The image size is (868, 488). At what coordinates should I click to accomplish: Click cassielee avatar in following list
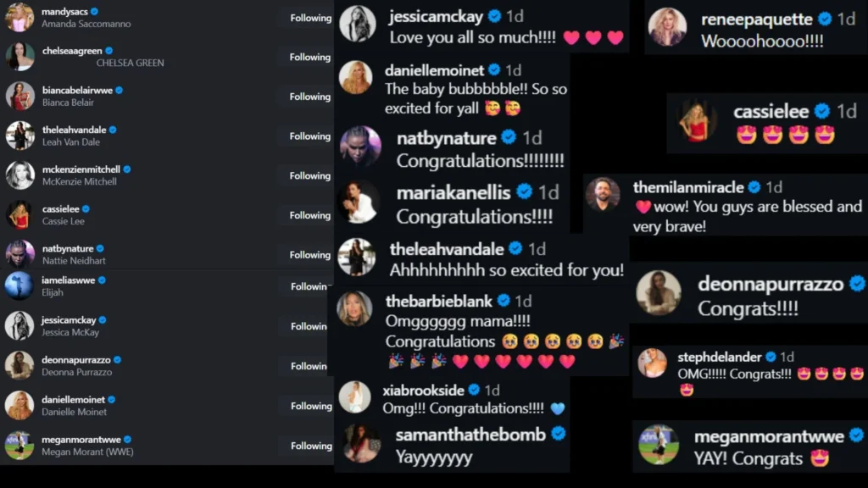click(x=20, y=214)
